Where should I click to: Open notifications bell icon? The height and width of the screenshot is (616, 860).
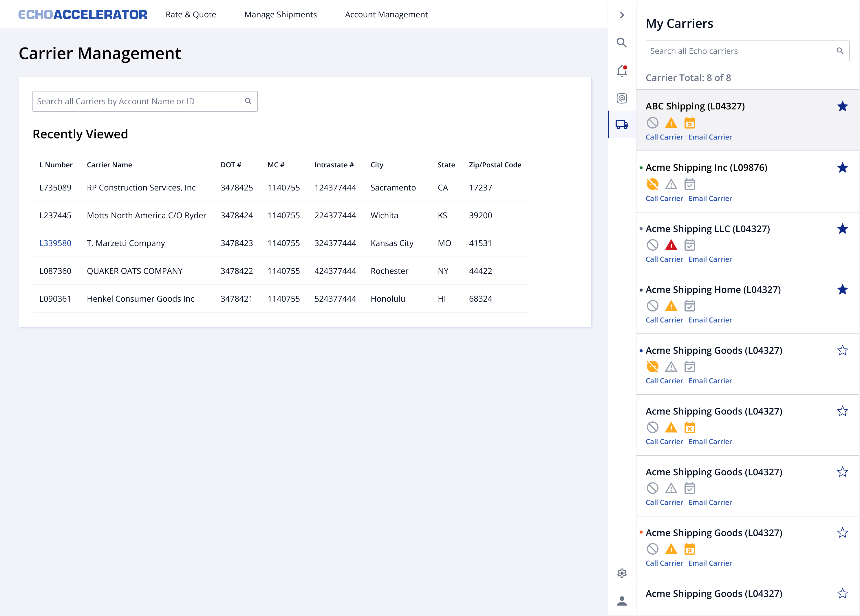click(622, 71)
